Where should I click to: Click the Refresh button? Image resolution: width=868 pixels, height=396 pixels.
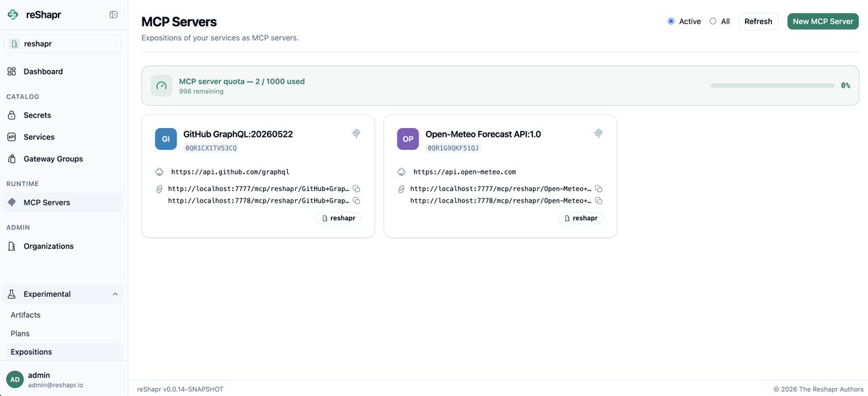tap(758, 21)
